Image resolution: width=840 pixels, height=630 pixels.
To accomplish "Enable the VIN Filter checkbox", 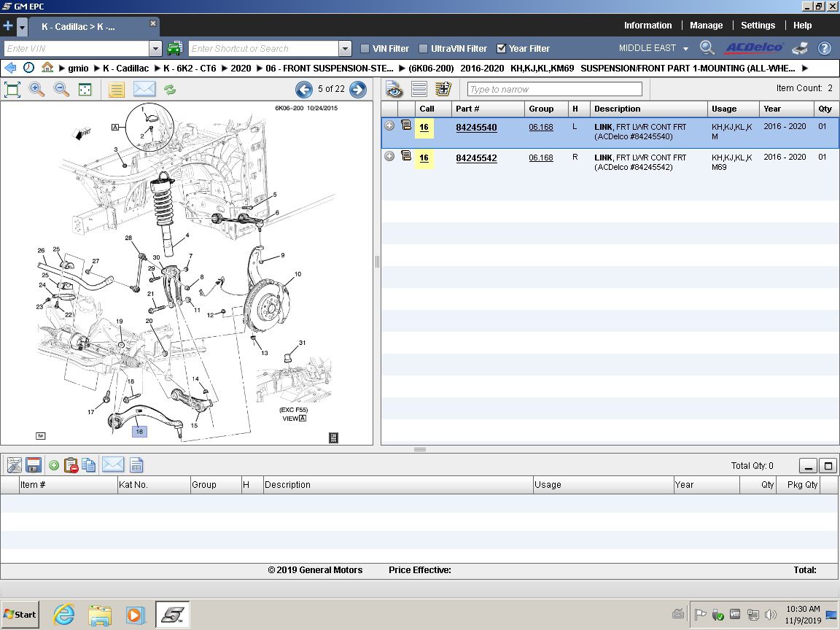I will 365,49.
